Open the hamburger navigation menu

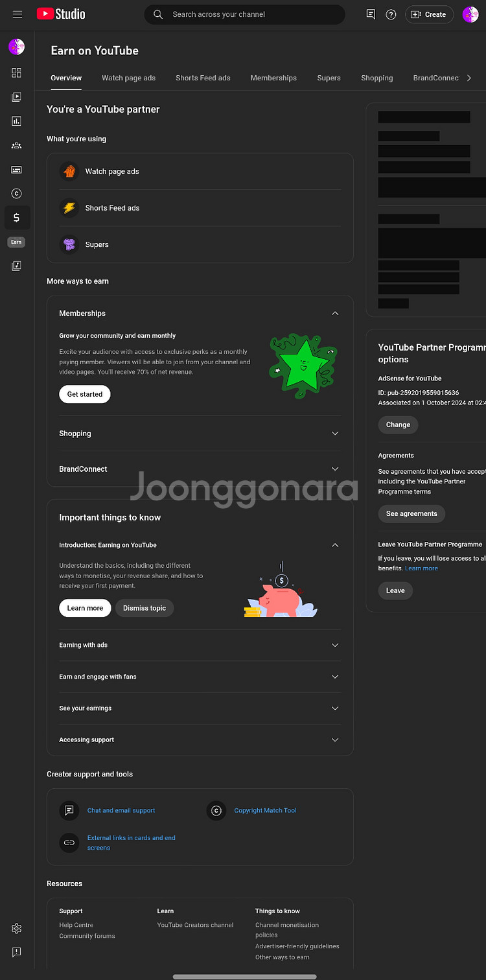pos(17,14)
